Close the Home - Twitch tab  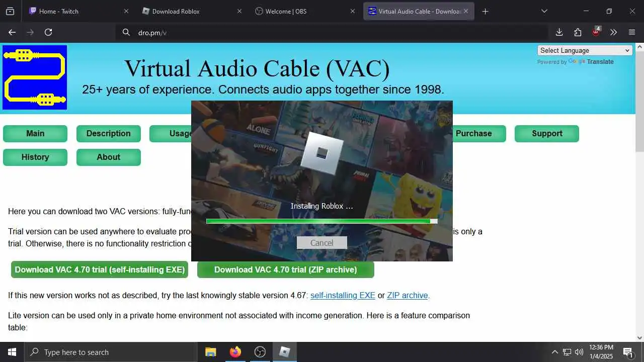(126, 11)
